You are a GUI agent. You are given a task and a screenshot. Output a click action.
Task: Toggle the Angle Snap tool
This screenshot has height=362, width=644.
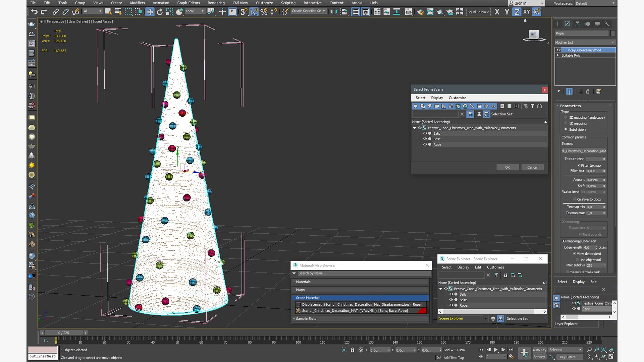coord(254,12)
